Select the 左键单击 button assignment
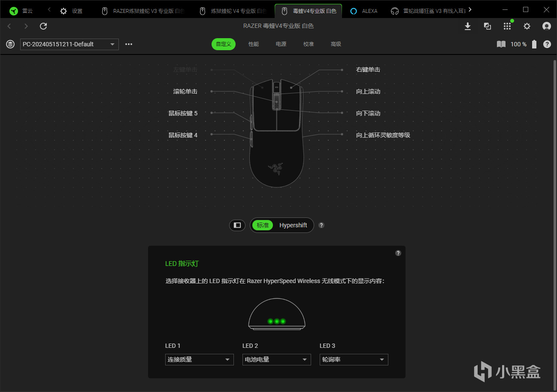This screenshot has width=557, height=392. (x=185, y=69)
